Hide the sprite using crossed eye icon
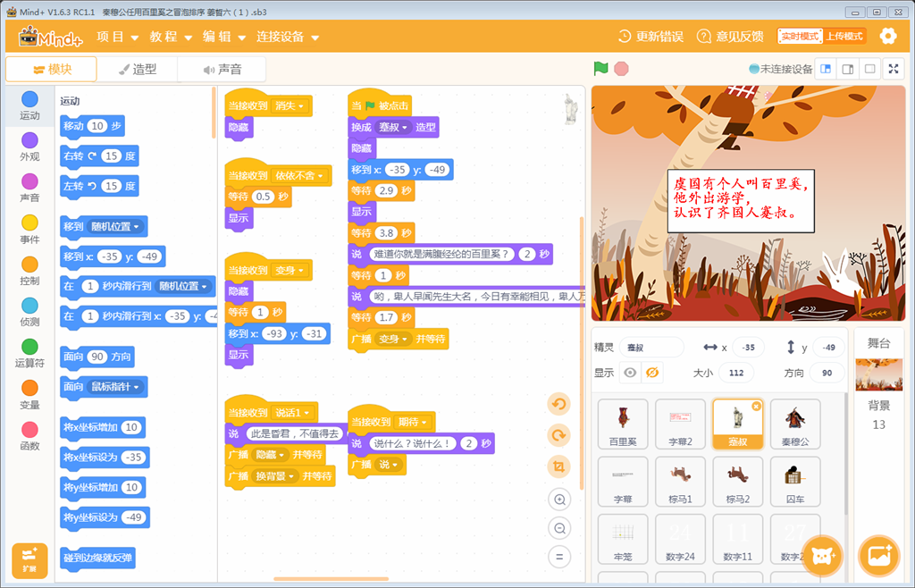The height and width of the screenshot is (588, 915). 651,372
